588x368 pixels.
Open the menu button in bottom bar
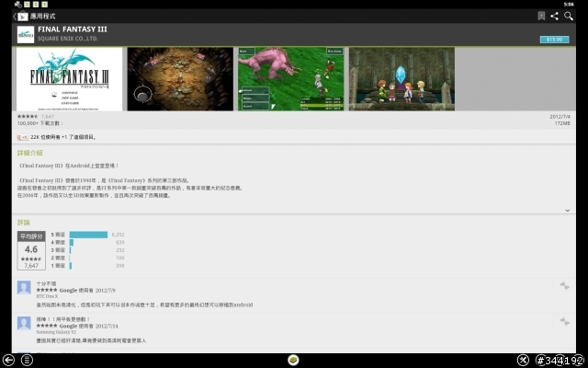coord(27,360)
